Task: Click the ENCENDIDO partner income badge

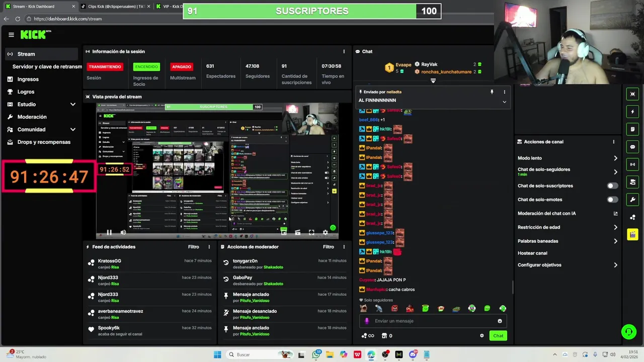Action: tap(146, 66)
